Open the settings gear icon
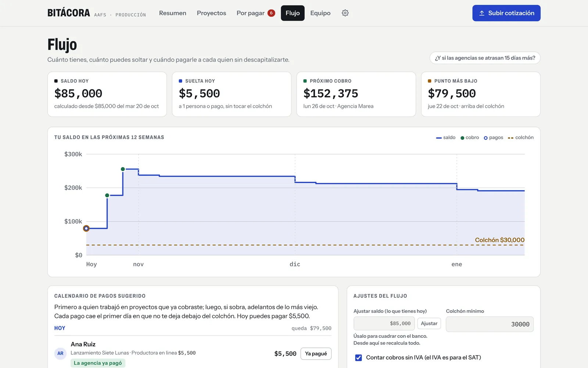The image size is (588, 368). (345, 13)
